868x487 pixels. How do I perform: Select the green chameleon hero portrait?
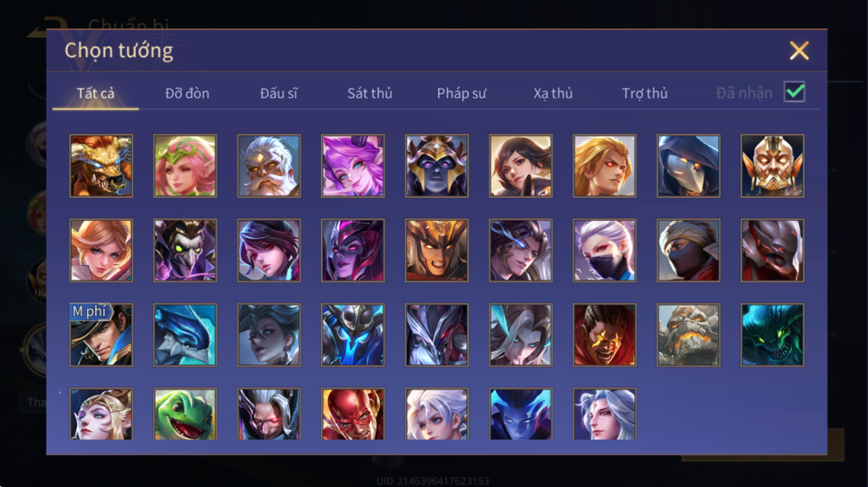[x=185, y=414]
